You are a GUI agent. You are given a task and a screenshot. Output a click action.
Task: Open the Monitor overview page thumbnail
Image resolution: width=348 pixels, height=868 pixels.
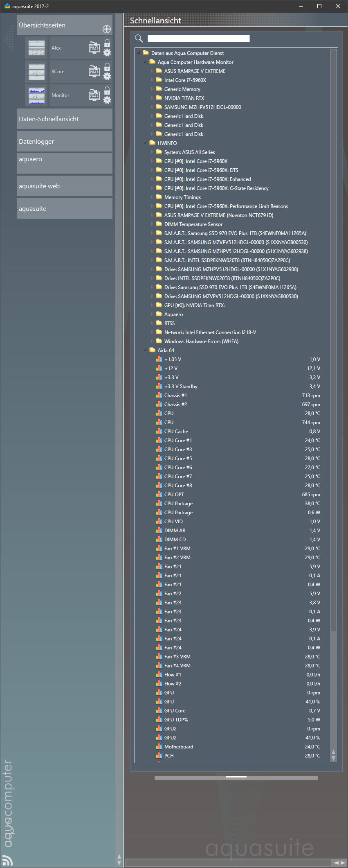[x=37, y=95]
